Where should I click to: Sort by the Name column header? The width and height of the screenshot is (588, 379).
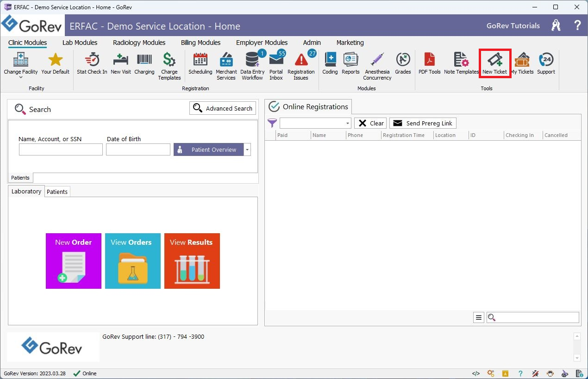(x=328, y=135)
